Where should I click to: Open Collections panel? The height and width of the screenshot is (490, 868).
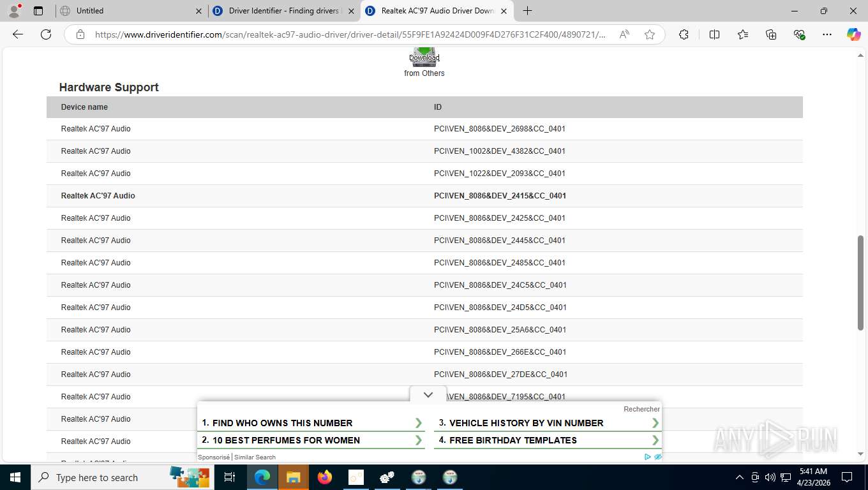[x=771, y=34]
